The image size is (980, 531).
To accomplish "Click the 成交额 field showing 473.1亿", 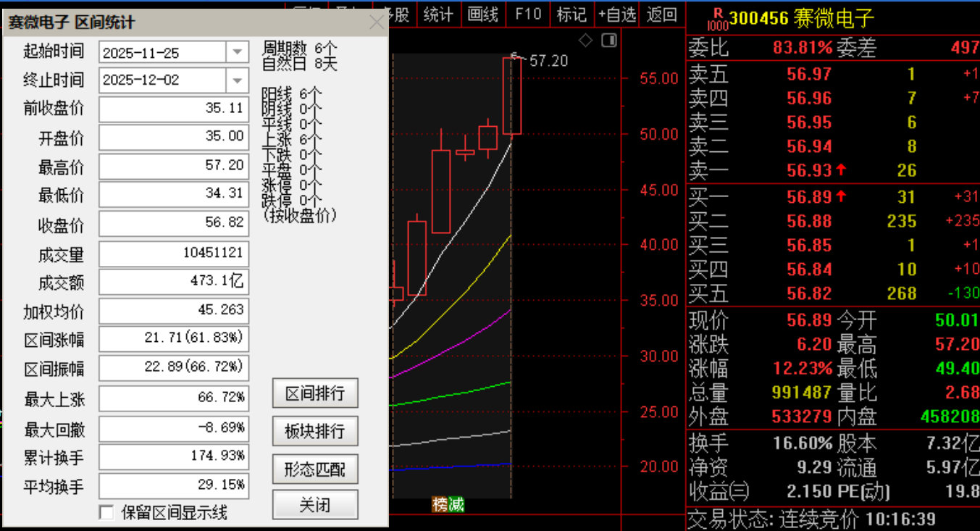I will [174, 282].
